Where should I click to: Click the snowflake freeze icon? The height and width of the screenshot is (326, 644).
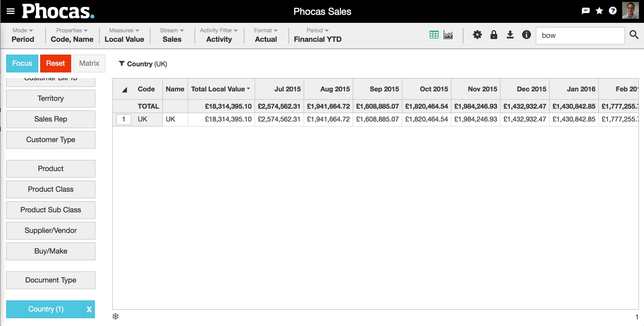[115, 317]
